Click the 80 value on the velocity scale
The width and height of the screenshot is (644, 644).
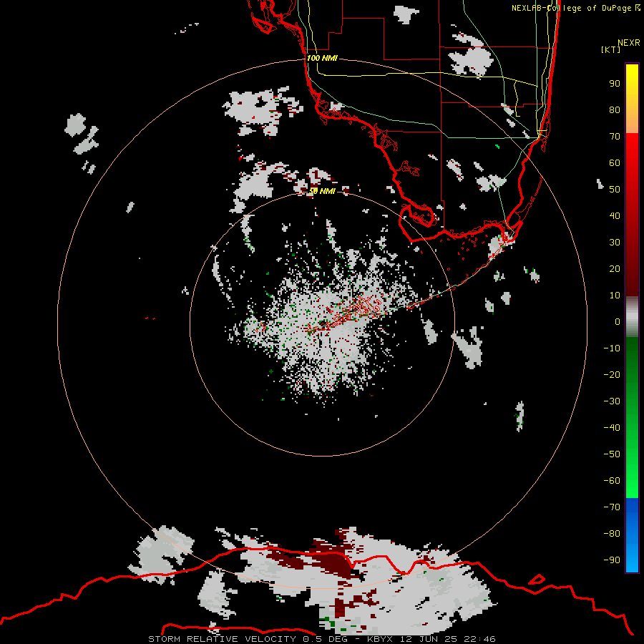coord(615,109)
